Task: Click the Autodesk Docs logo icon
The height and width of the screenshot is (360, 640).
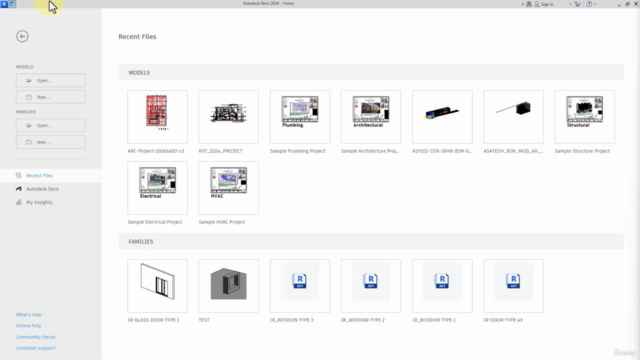Action: point(19,189)
